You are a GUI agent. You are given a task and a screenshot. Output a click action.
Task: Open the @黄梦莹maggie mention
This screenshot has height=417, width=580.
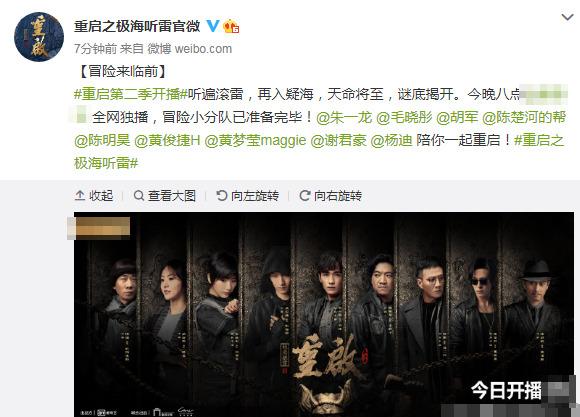pyautogui.click(x=256, y=141)
